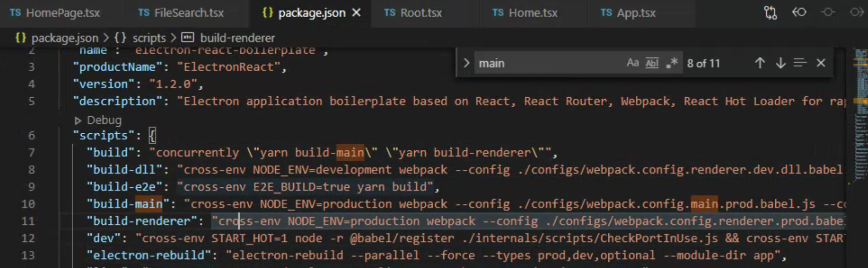Click line number 10 in gutter

28,204
